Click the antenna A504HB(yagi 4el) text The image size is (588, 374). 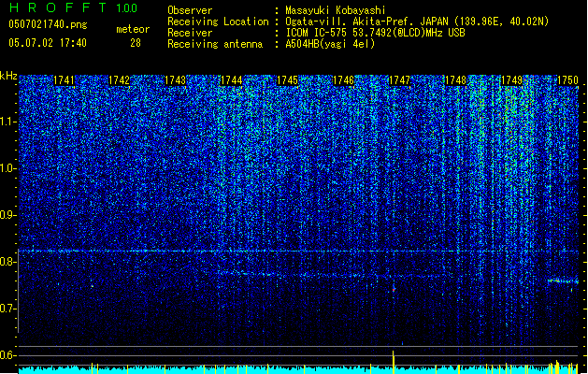(330, 44)
